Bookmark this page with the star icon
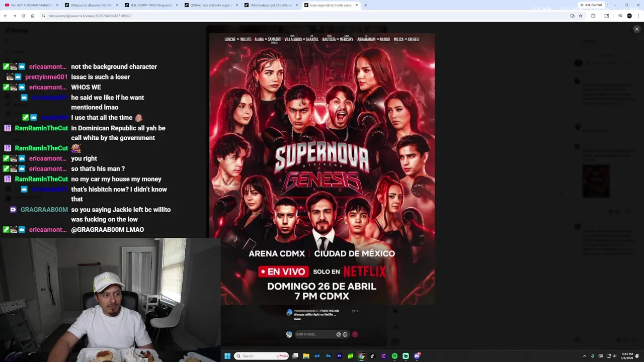The image size is (644, 362). click(580, 16)
